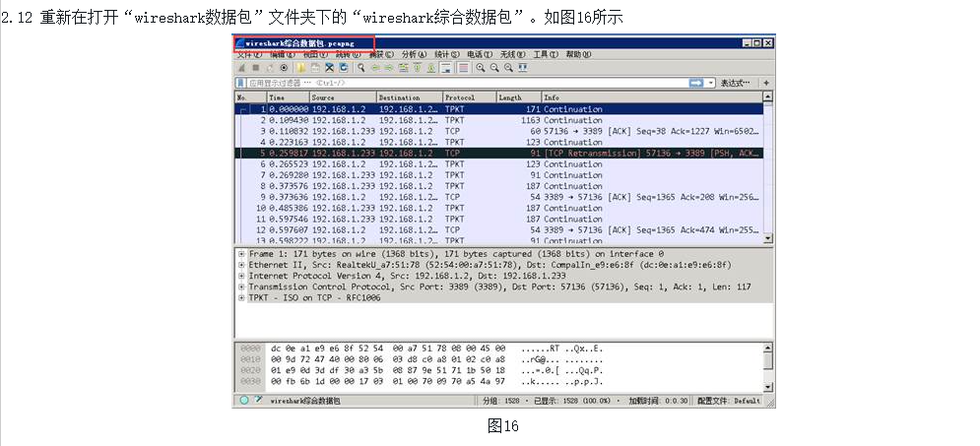Expand the Ethernet II details node

pos(241,265)
